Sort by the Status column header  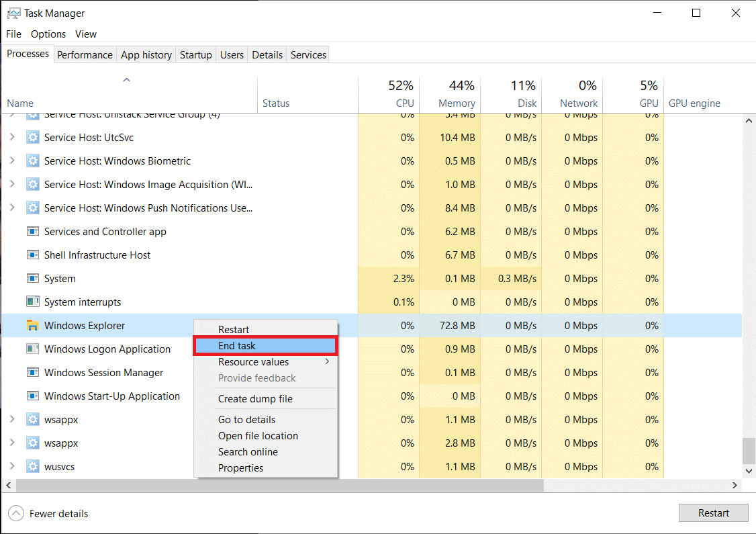308,95
